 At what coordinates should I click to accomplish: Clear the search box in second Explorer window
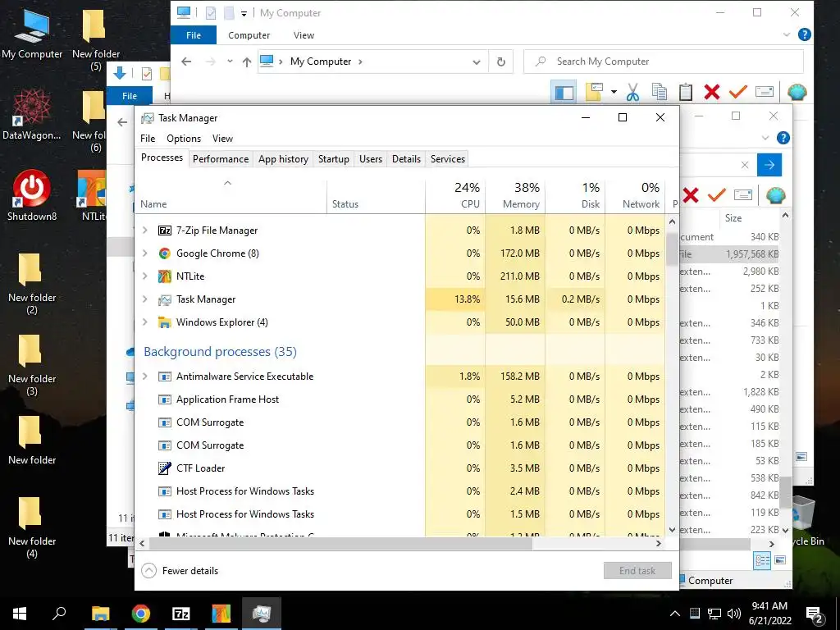click(x=745, y=165)
